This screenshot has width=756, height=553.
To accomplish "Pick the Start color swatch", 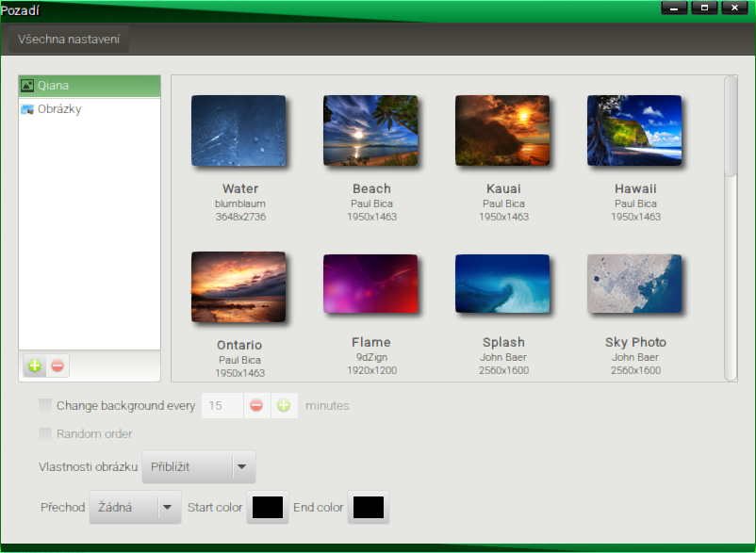I will 268,507.
